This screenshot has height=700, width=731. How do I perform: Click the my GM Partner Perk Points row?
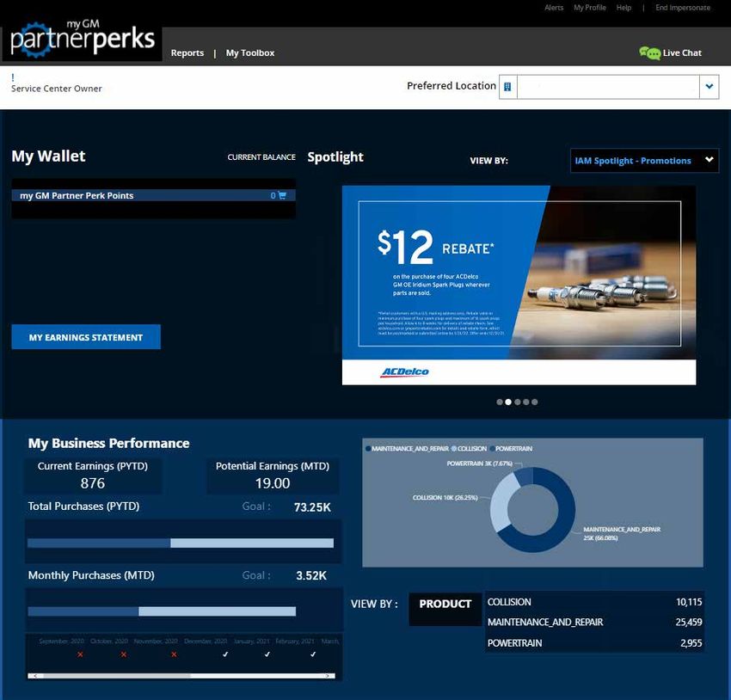coord(153,196)
